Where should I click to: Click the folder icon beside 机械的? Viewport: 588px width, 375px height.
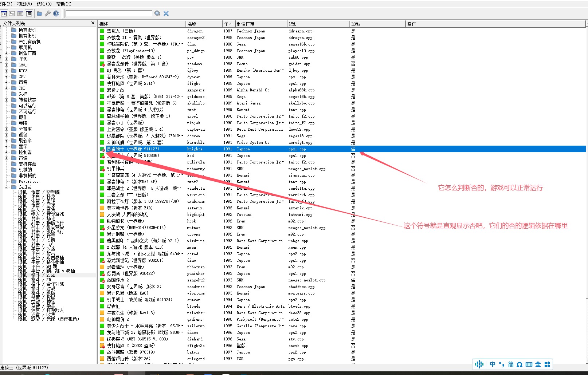coord(14,170)
